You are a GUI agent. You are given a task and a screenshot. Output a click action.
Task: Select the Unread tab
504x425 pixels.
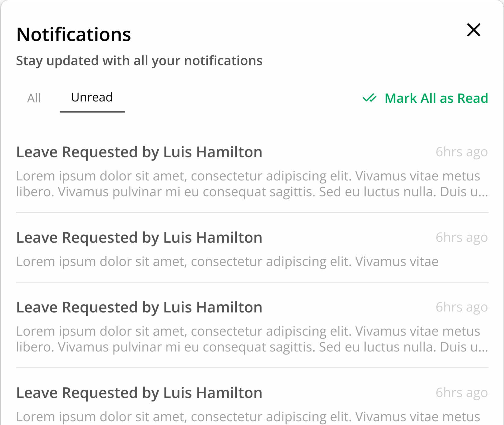(x=92, y=98)
